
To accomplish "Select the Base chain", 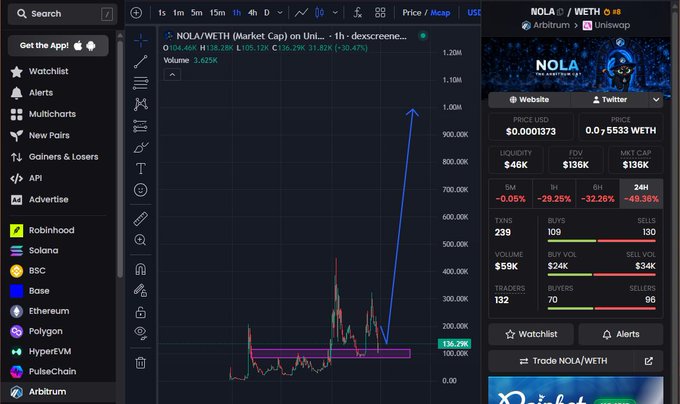I will [59, 291].
